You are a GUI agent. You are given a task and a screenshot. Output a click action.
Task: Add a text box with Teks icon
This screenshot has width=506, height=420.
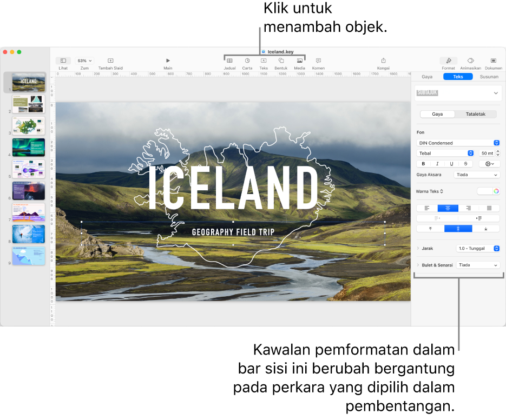click(264, 61)
